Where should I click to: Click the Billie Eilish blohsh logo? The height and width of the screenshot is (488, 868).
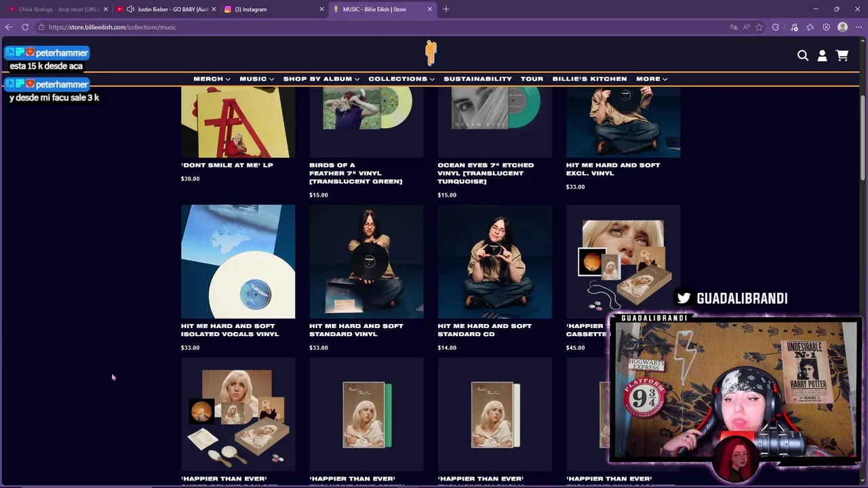tap(431, 53)
